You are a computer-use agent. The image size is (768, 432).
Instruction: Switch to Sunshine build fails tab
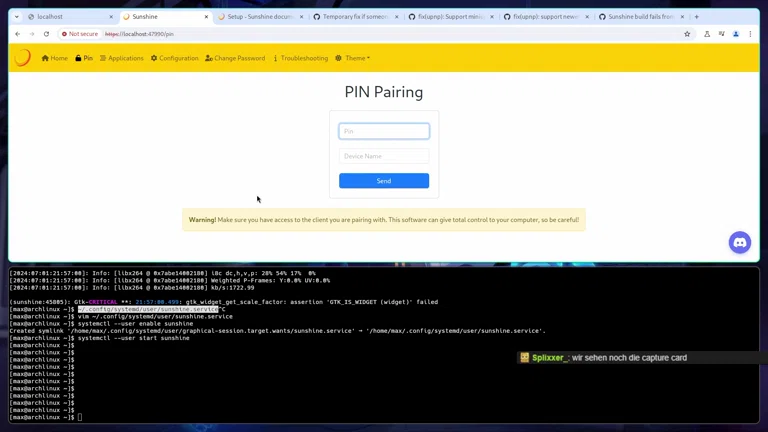click(x=641, y=17)
